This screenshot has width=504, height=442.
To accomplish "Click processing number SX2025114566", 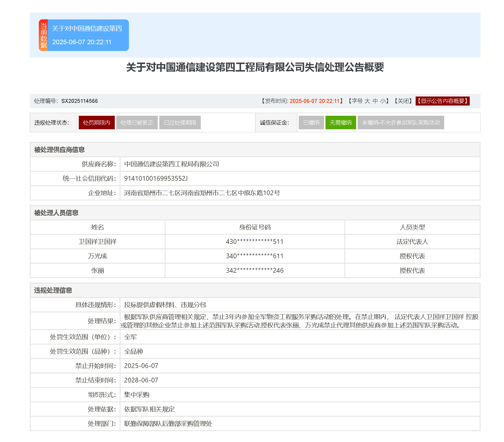I will point(80,101).
